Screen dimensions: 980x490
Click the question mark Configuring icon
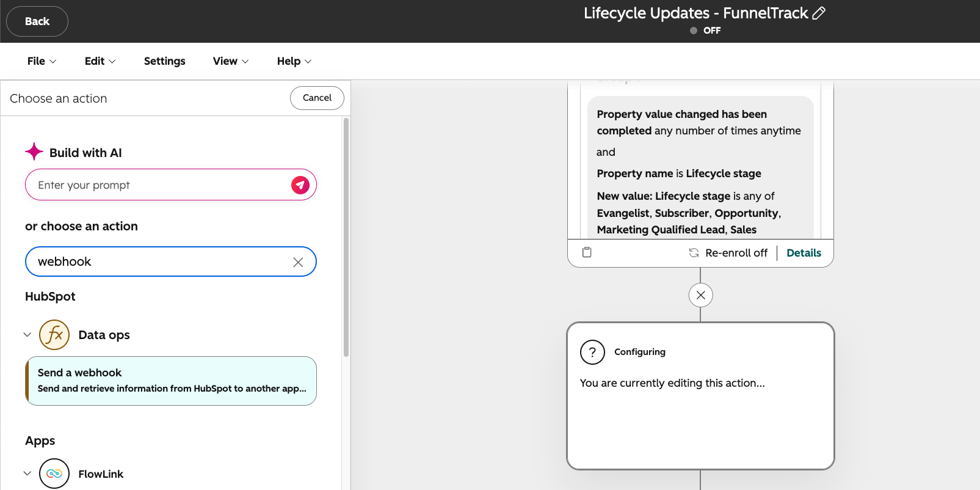[592, 352]
